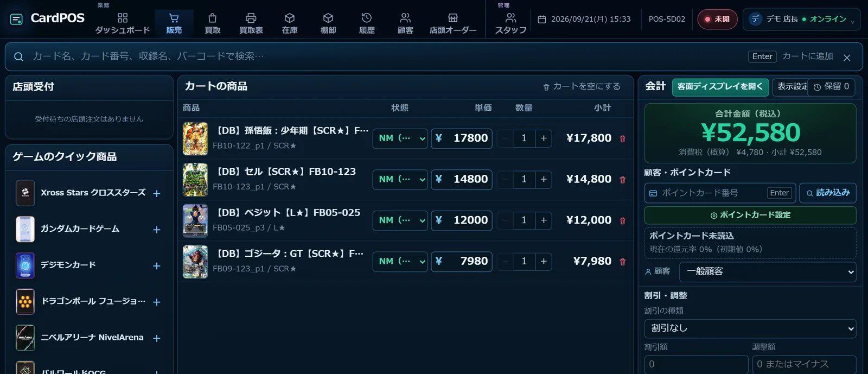The height and width of the screenshot is (374, 868).
Task: Increase quantity of 孫悟飯：少年期
Action: [x=544, y=138]
